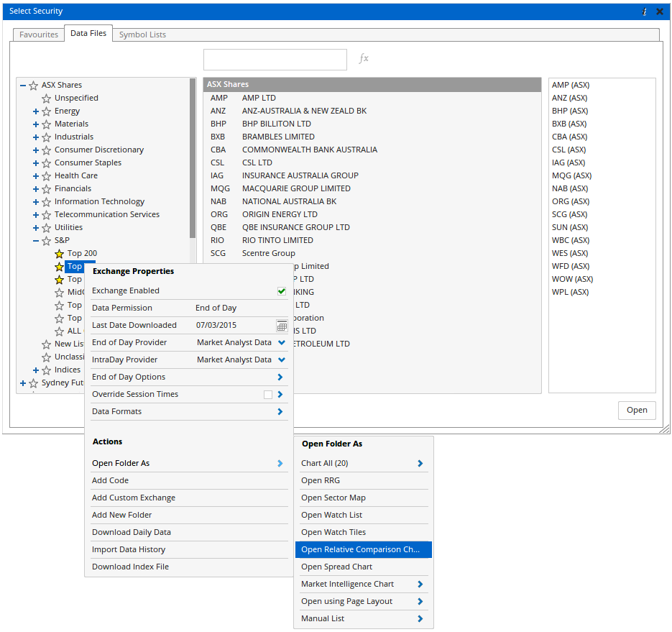Image resolution: width=672 pixels, height=632 pixels.
Task: Toggle favourite star for Information Technology
Action: click(x=46, y=202)
